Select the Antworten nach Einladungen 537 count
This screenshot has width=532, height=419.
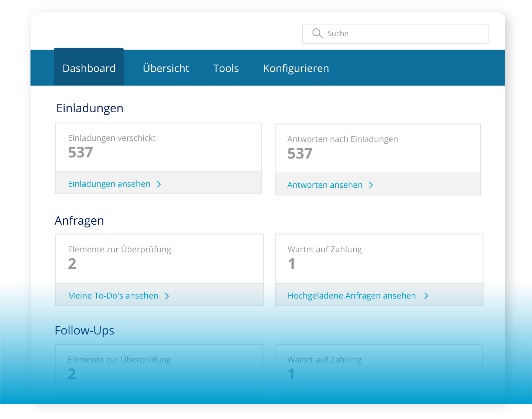click(300, 153)
